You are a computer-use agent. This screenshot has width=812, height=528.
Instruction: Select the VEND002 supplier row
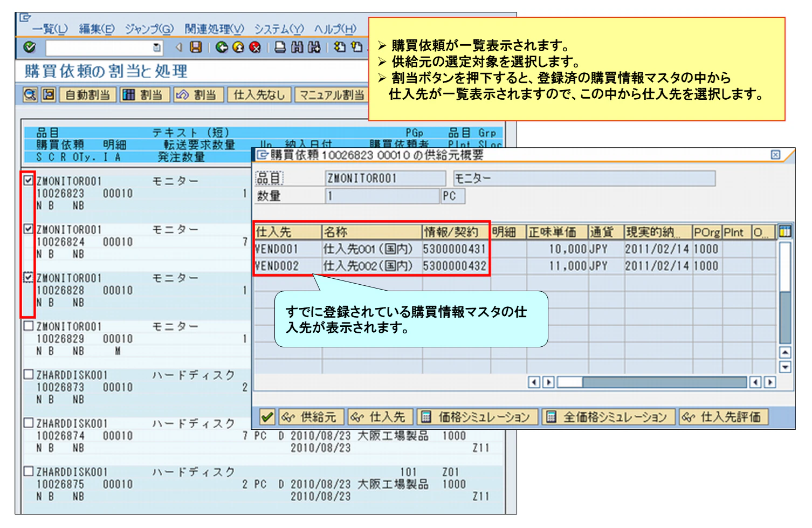coord(515,266)
